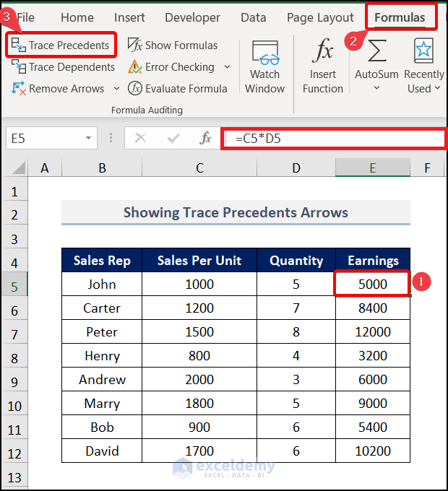Click the Insert Function fx button
Image resolution: width=448 pixels, height=491 pixels.
click(x=323, y=66)
